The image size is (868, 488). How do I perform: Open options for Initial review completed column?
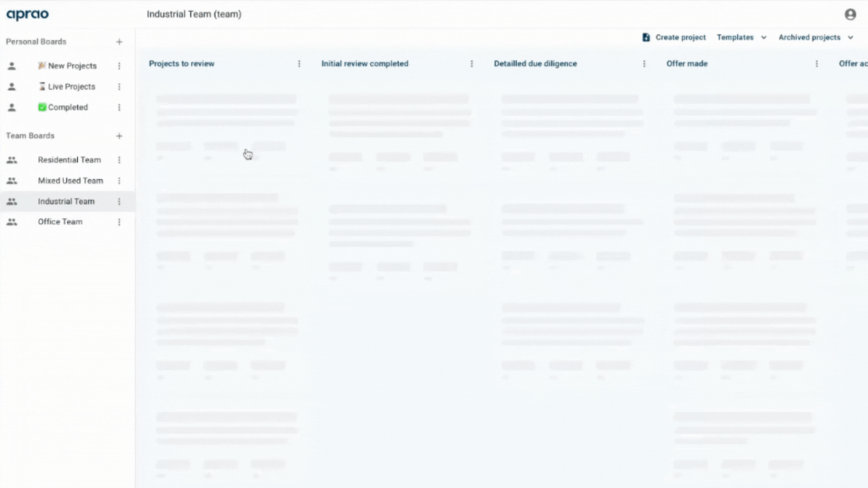(472, 64)
